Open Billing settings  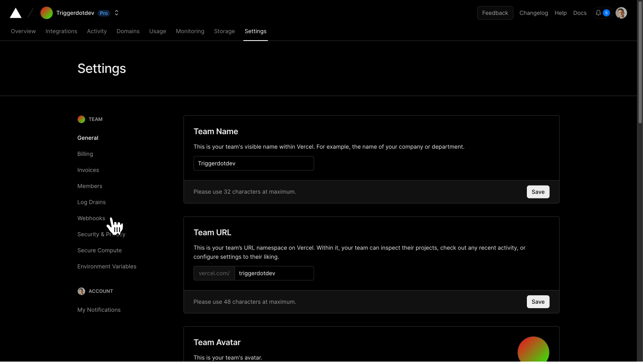[x=85, y=154]
